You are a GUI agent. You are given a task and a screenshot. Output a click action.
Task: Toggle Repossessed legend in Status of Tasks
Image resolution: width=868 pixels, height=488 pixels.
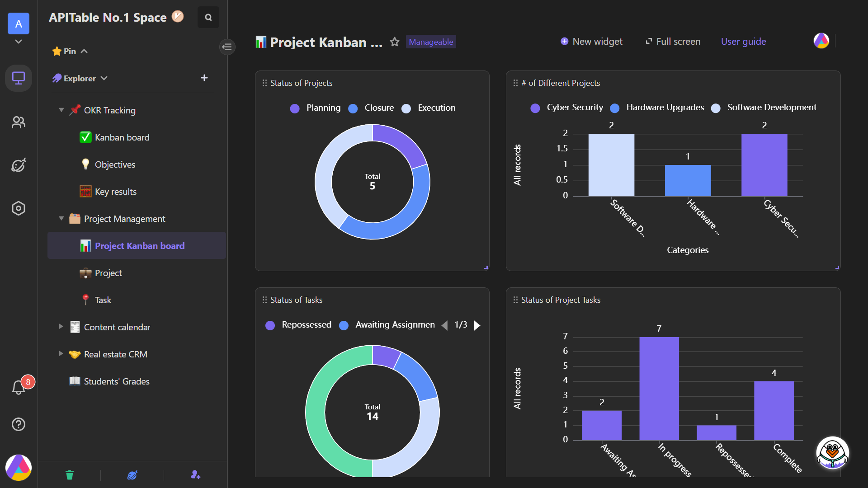(x=298, y=325)
